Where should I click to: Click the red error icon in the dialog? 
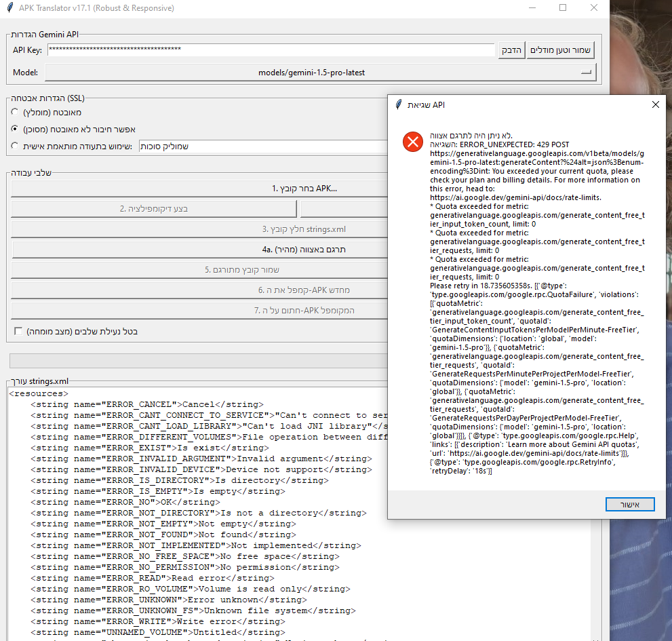click(412, 142)
